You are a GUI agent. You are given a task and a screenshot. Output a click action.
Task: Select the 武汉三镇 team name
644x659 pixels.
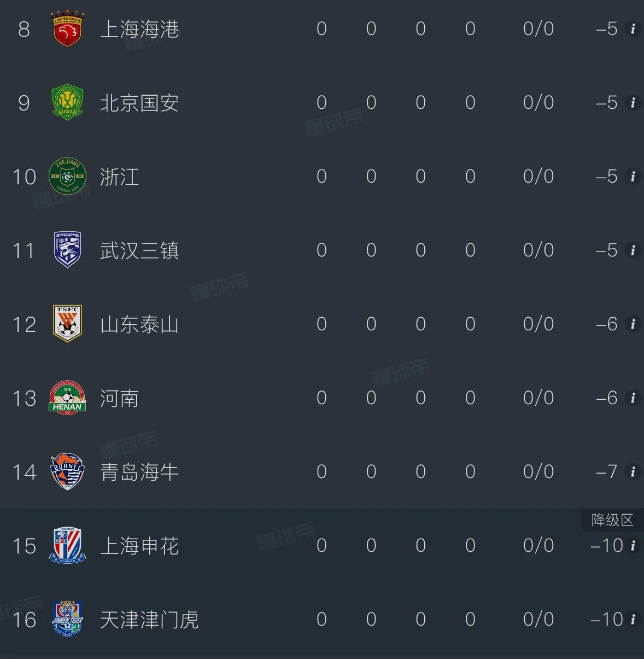139,250
